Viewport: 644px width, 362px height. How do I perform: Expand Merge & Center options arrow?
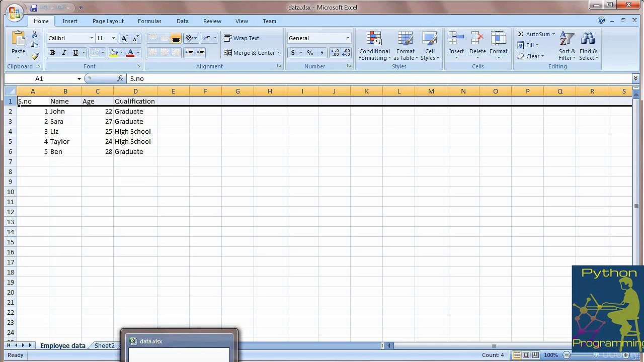pyautogui.click(x=278, y=53)
